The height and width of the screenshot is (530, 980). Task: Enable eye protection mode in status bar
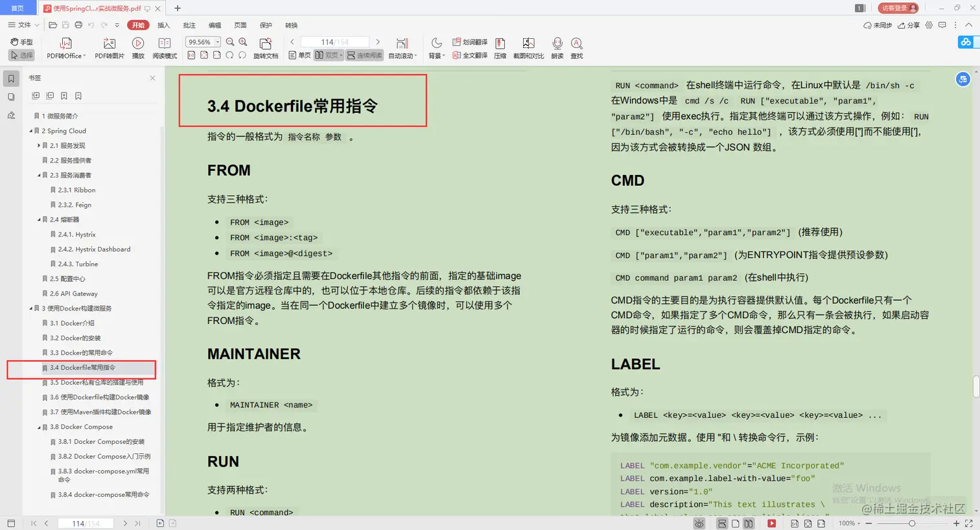(x=699, y=523)
